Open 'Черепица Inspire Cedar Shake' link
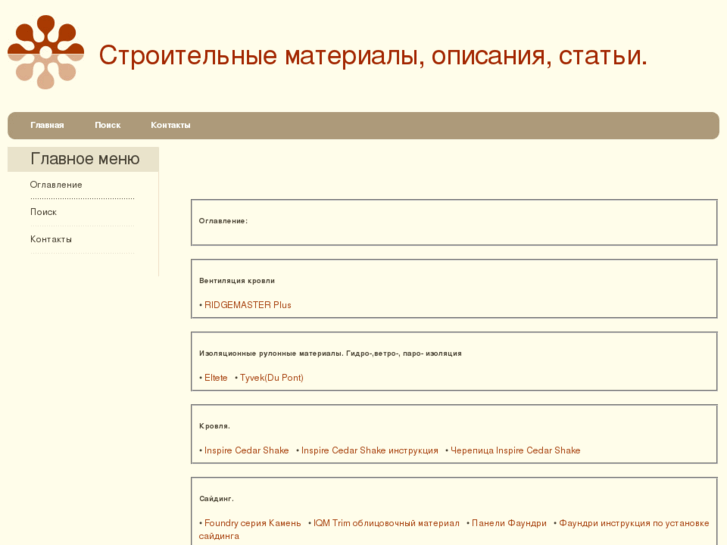This screenshot has width=727, height=545. click(x=515, y=450)
